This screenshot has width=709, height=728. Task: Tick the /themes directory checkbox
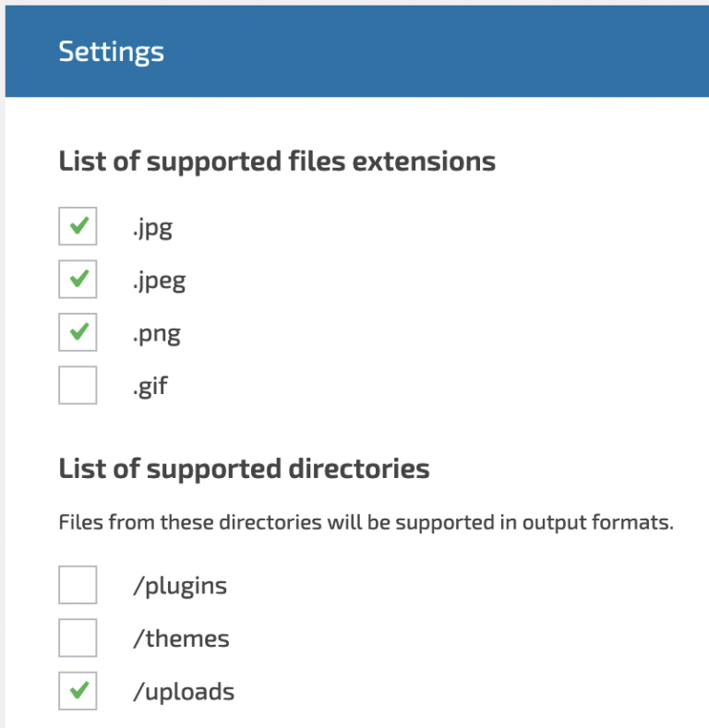78,638
